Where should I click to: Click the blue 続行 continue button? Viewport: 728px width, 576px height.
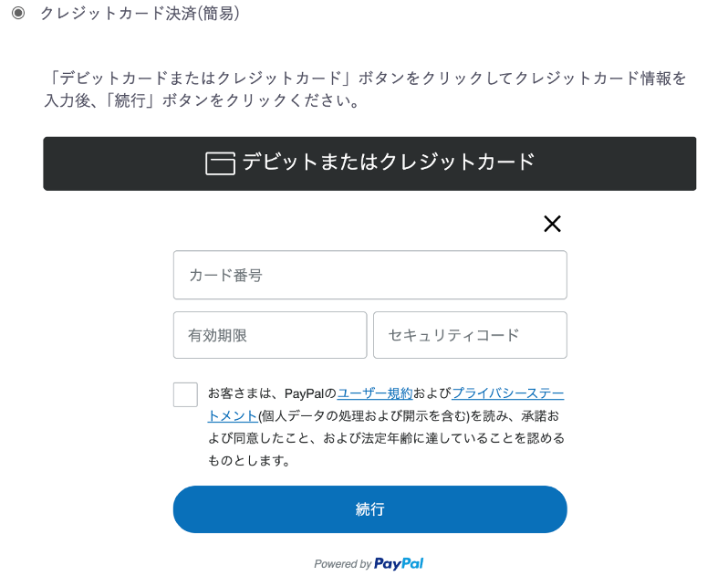(x=370, y=509)
